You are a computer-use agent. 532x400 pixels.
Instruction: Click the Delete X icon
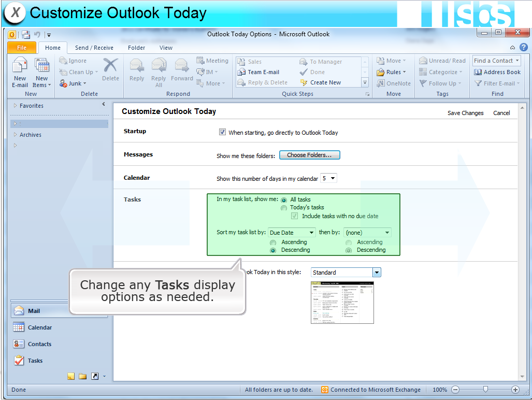point(111,65)
